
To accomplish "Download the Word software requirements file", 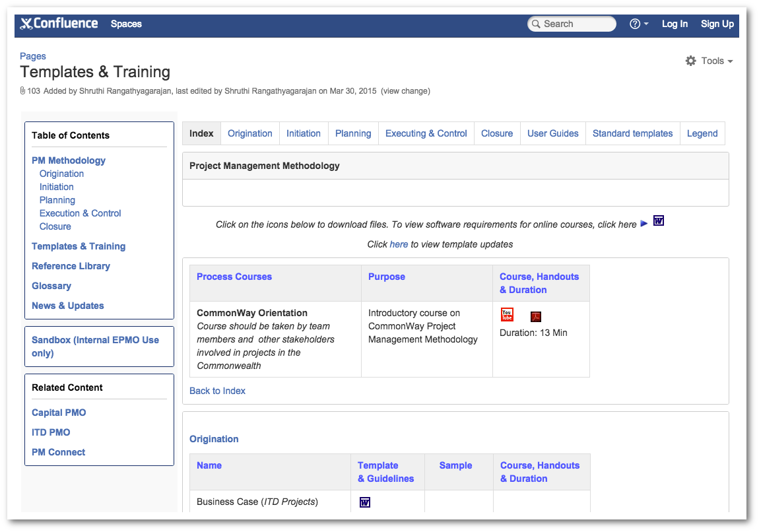I will [658, 220].
